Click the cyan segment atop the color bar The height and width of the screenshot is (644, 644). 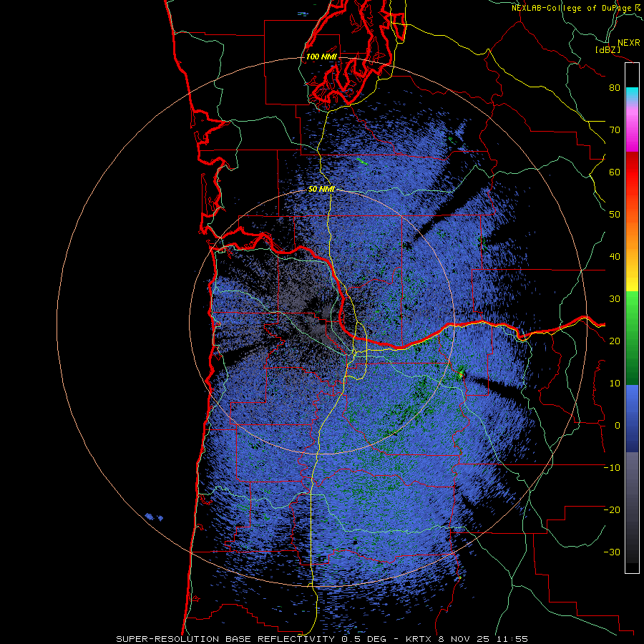[632, 93]
